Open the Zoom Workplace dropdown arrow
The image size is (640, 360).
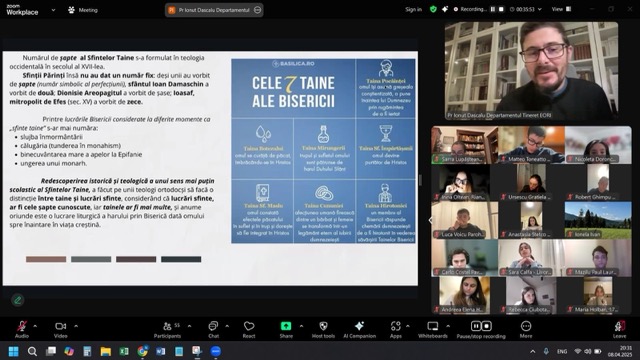tap(53, 10)
